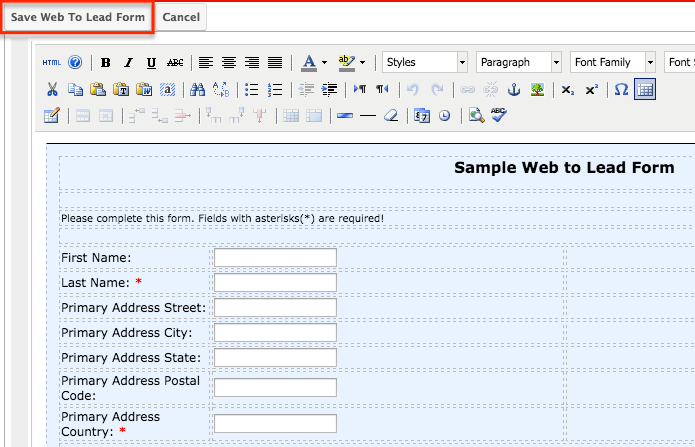Align text right
This screenshot has width=695, height=447.
pyautogui.click(x=252, y=63)
